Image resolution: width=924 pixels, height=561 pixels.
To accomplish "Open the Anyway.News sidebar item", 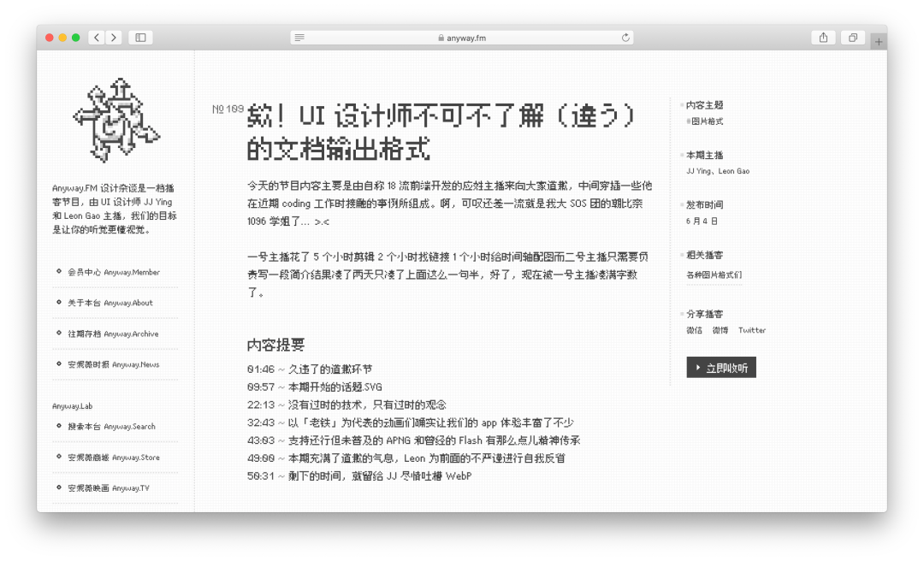I will pyautogui.click(x=114, y=365).
